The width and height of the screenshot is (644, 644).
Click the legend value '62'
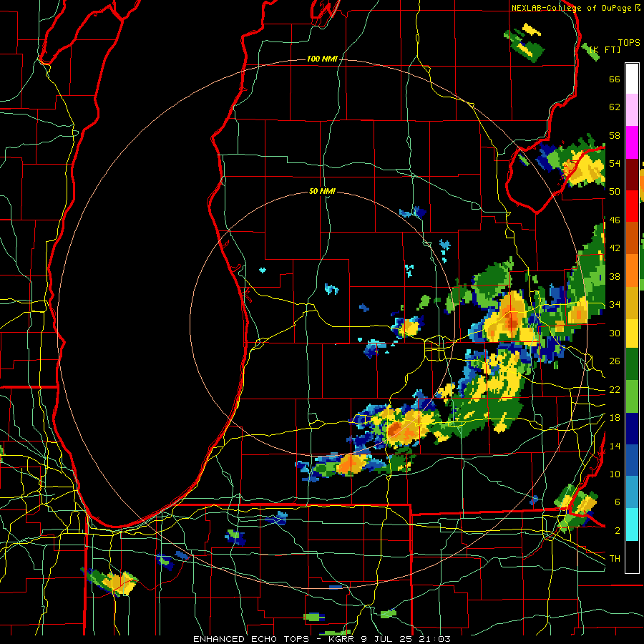click(x=615, y=107)
